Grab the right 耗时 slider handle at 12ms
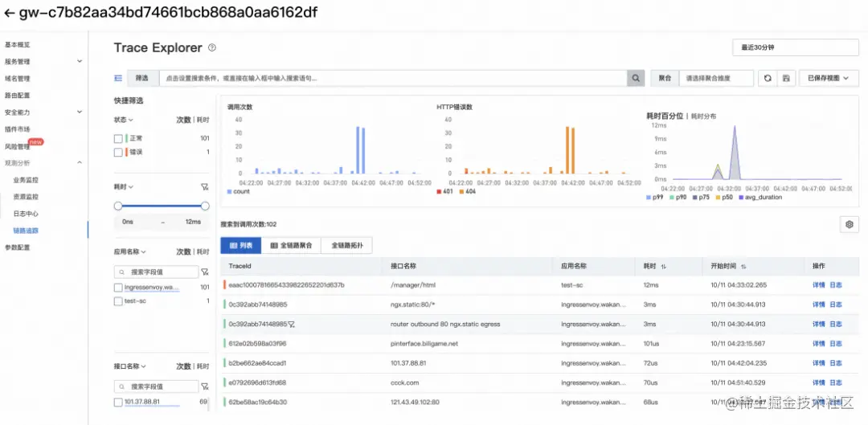Image resolution: width=868 pixels, height=425 pixels. 205,206
